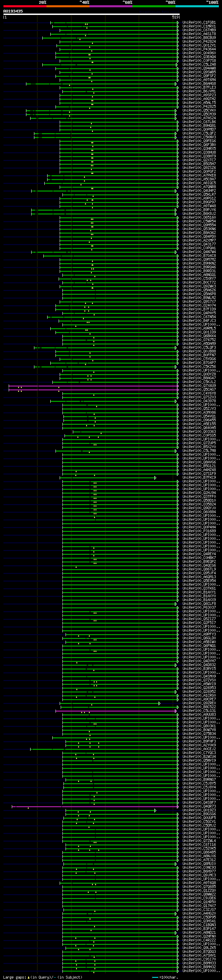Click the purple ~60% identity legend segment
Viewport: 222px width, 980px height.
(111, 6)
